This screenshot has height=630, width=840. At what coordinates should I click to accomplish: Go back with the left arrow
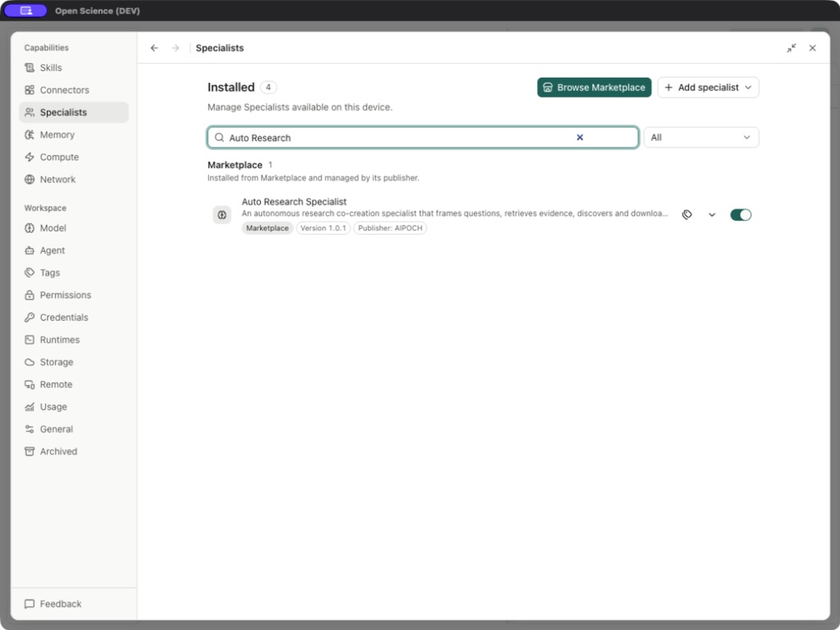click(x=154, y=48)
